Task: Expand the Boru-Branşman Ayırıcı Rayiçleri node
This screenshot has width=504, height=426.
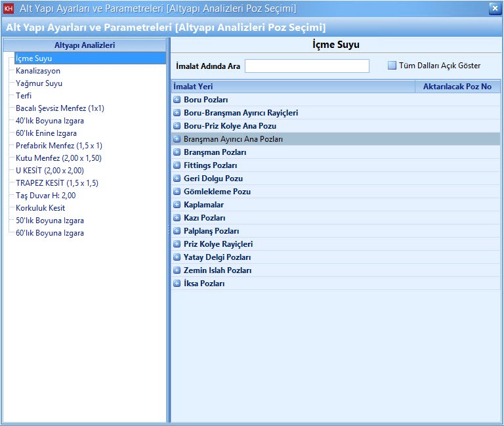Action: [x=177, y=113]
